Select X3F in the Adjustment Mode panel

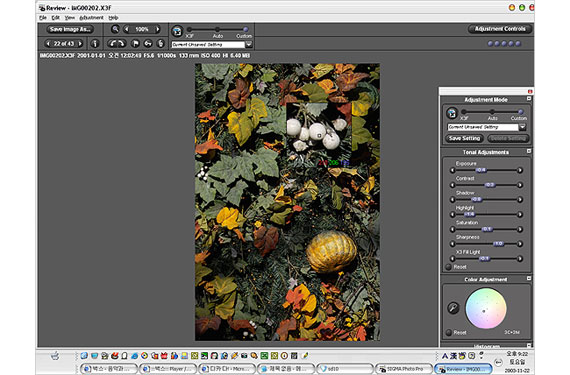click(464, 112)
